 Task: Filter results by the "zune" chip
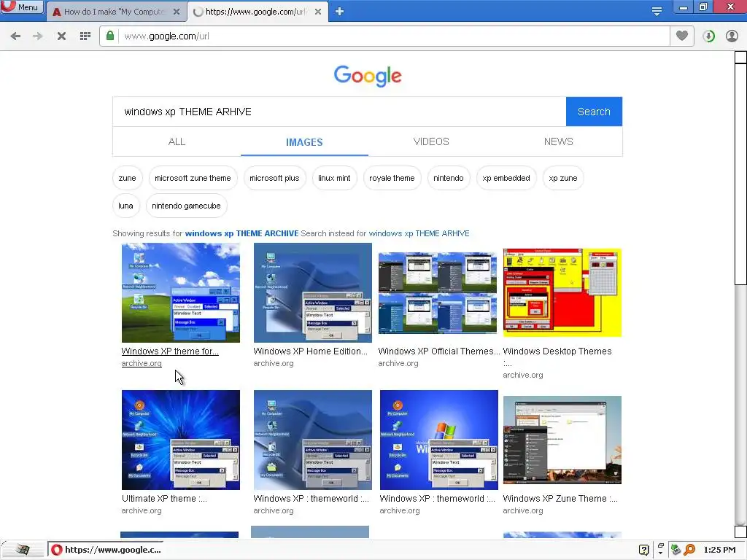[x=127, y=178]
